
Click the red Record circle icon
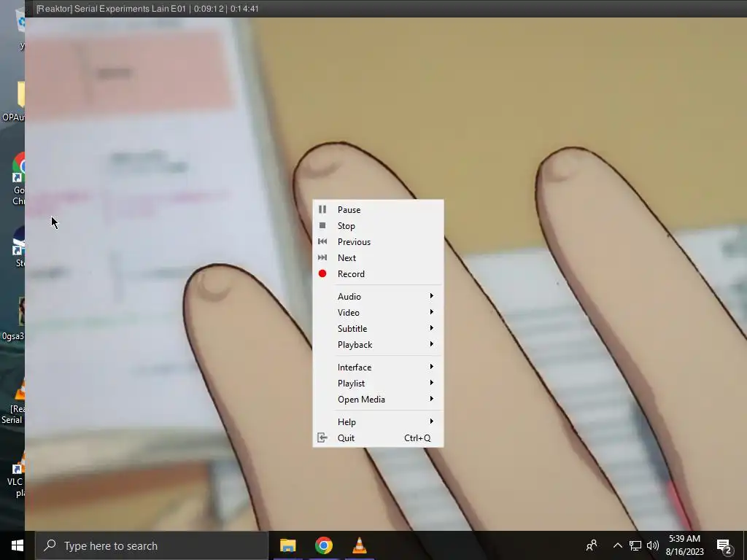coord(322,274)
